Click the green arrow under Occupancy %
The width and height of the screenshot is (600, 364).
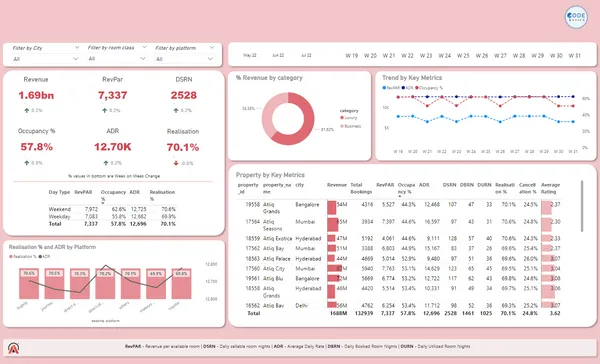[27, 163]
